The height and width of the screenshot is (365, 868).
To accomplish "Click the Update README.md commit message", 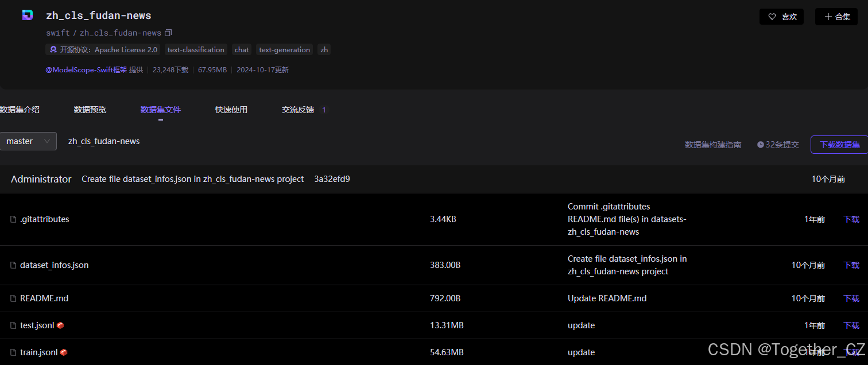I will (607, 298).
